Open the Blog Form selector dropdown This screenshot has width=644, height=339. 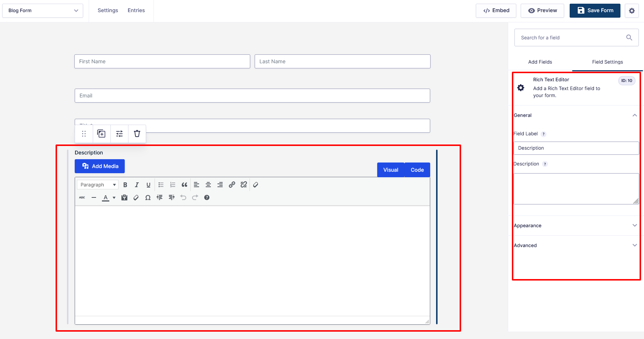[43, 11]
